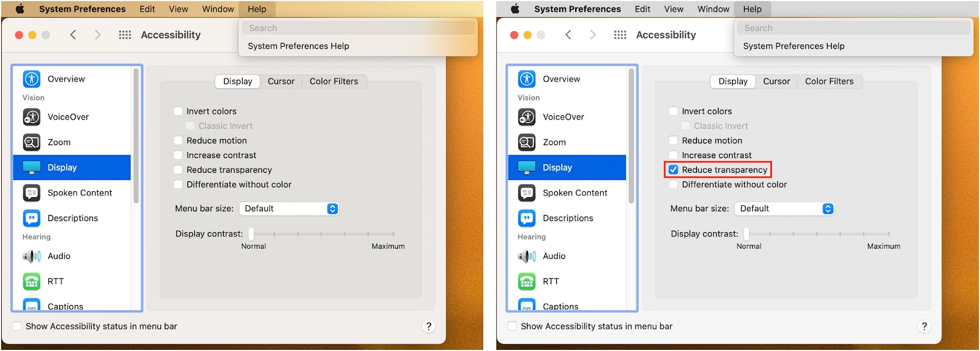Screen dimensions: 980x351
Task: Enable Invert colors in the left window
Action: coord(178,111)
